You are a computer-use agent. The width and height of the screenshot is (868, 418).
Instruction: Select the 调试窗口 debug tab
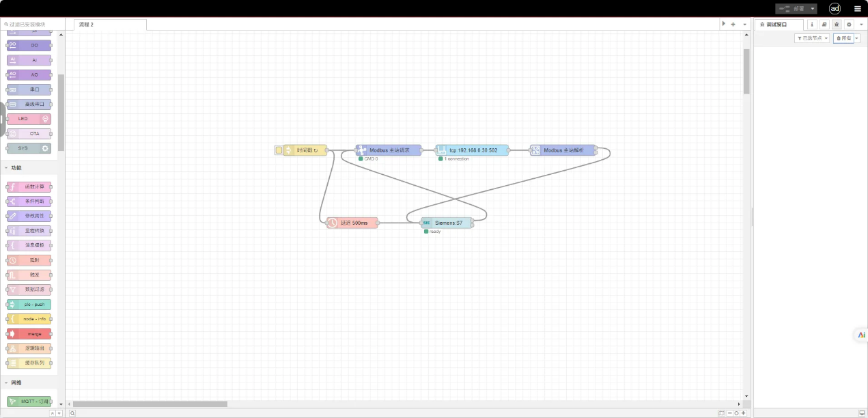(x=778, y=25)
